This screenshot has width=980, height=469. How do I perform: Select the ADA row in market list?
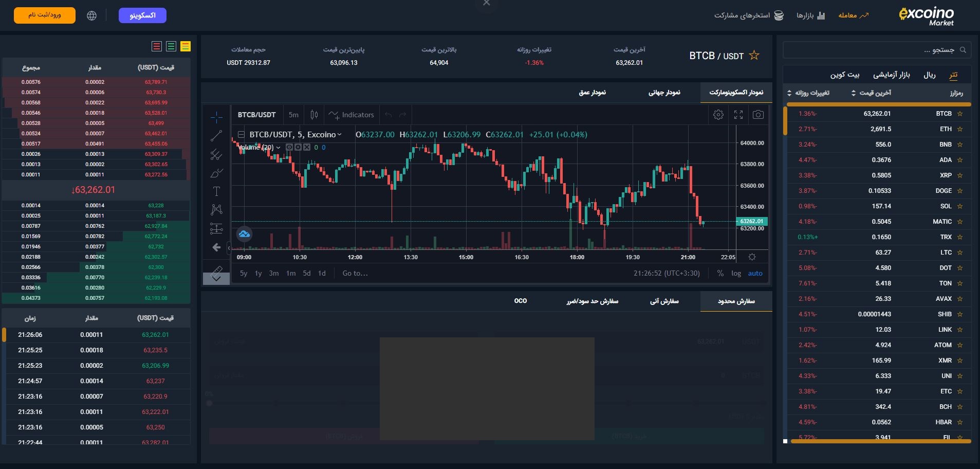[x=878, y=160]
